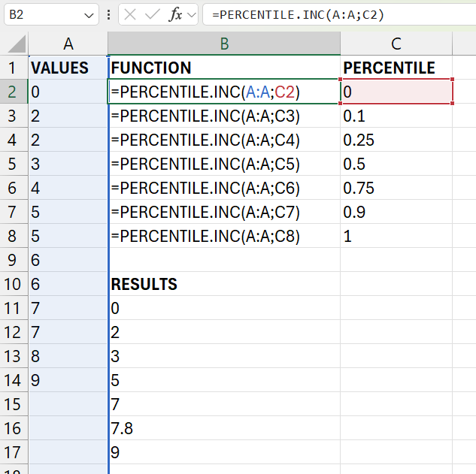
Task: Click the Enter checkmark formula bar icon
Action: (x=153, y=14)
